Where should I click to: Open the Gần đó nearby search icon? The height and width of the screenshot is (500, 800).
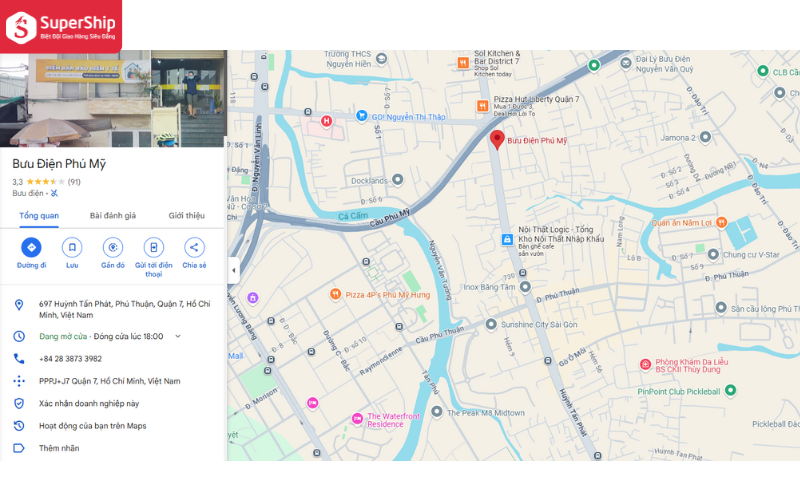(113, 247)
